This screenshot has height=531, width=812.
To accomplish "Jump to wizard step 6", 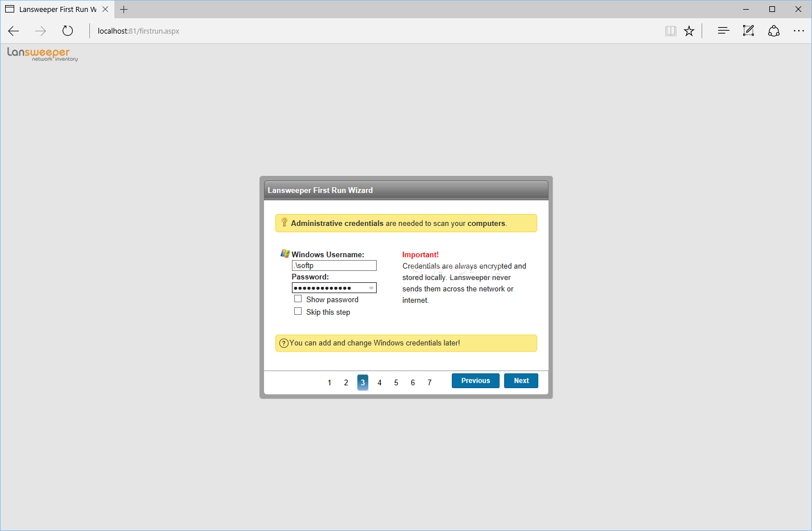I will (x=413, y=382).
